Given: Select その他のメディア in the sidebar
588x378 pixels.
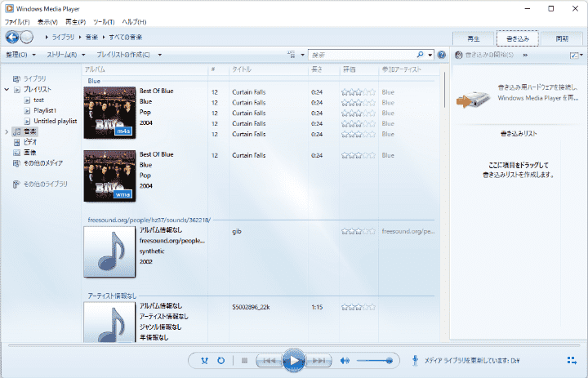Looking at the screenshot, I should 43,163.
